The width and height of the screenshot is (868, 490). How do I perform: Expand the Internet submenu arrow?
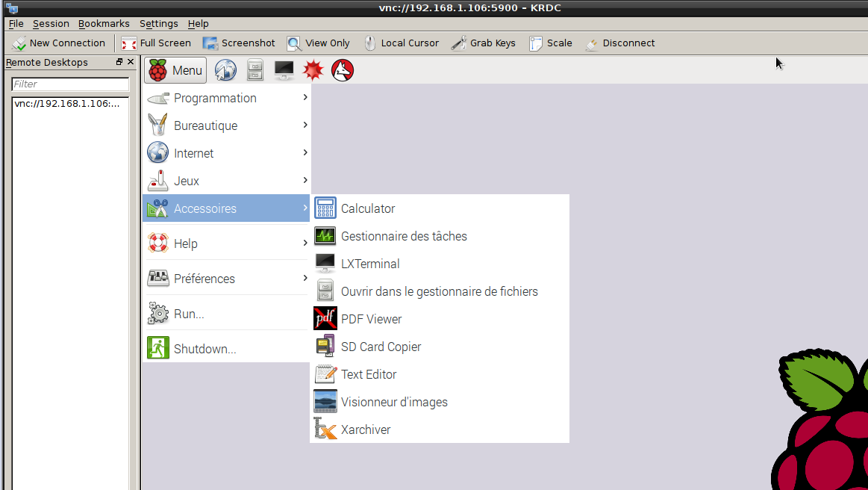tap(305, 152)
